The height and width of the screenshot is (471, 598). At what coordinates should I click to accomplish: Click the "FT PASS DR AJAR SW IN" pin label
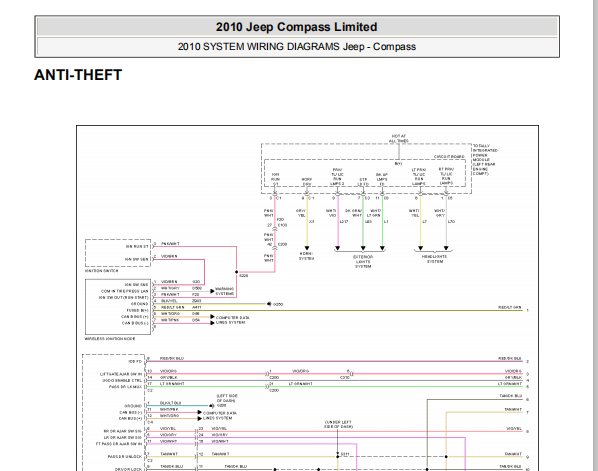pyautogui.click(x=119, y=444)
